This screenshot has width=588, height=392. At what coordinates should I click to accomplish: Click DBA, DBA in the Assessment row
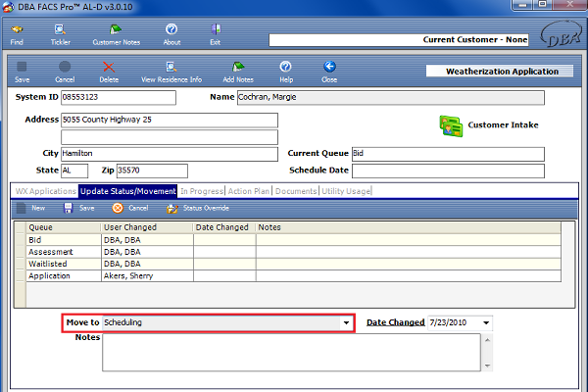pyautogui.click(x=147, y=252)
